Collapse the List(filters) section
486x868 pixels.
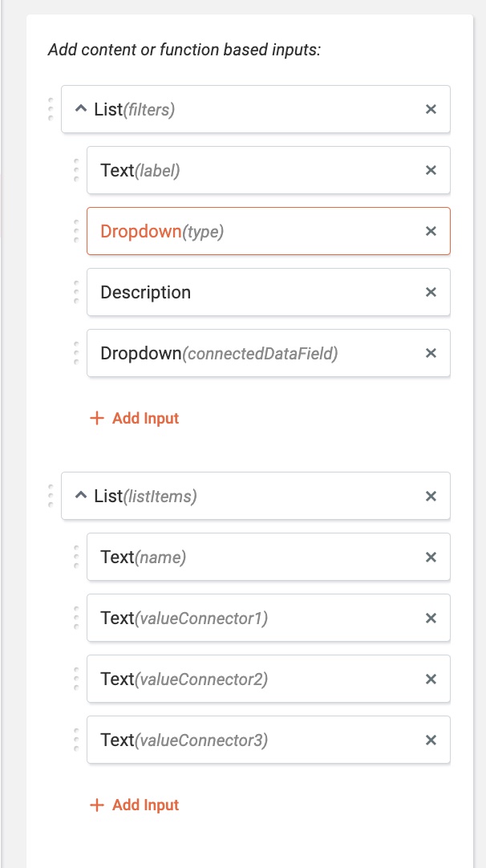[x=80, y=109]
